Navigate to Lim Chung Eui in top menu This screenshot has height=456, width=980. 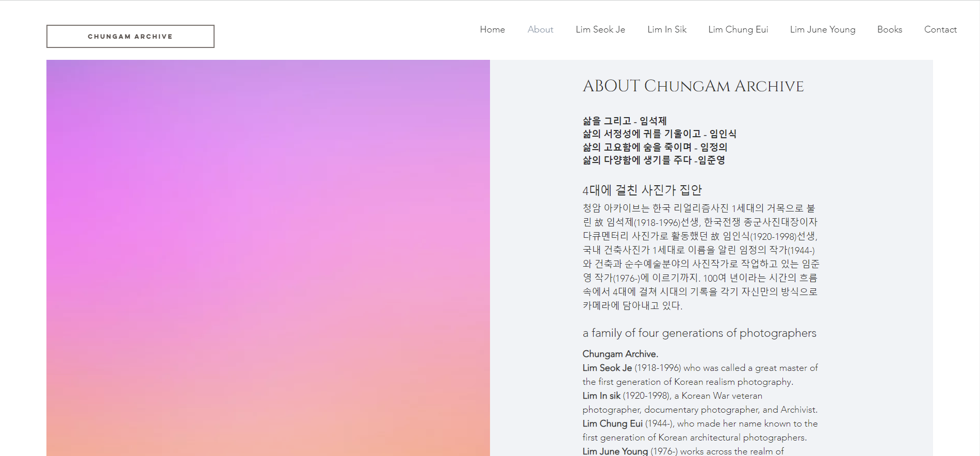738,29
